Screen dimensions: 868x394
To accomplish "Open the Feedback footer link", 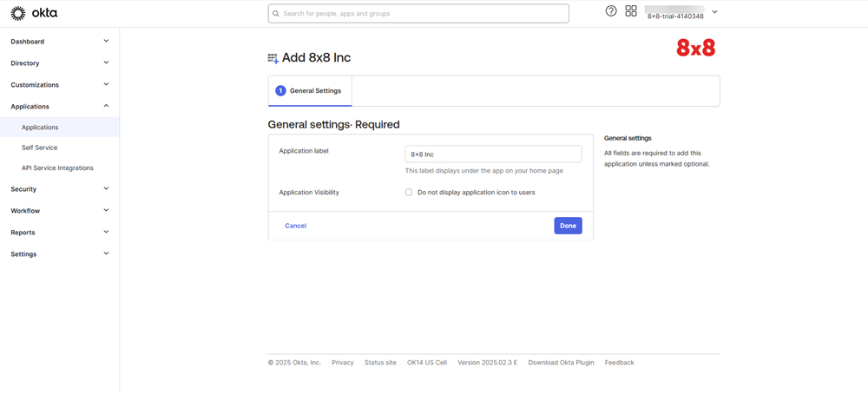I will 620,363.
